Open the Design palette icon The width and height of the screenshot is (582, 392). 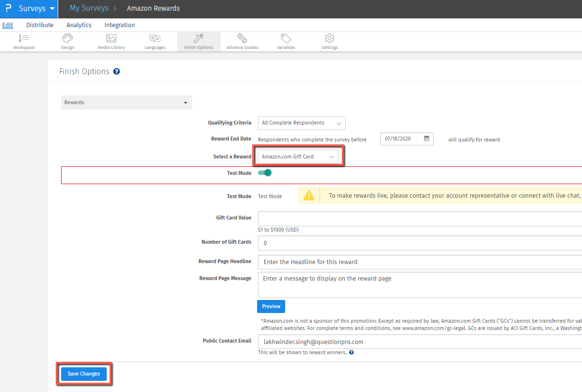point(67,38)
